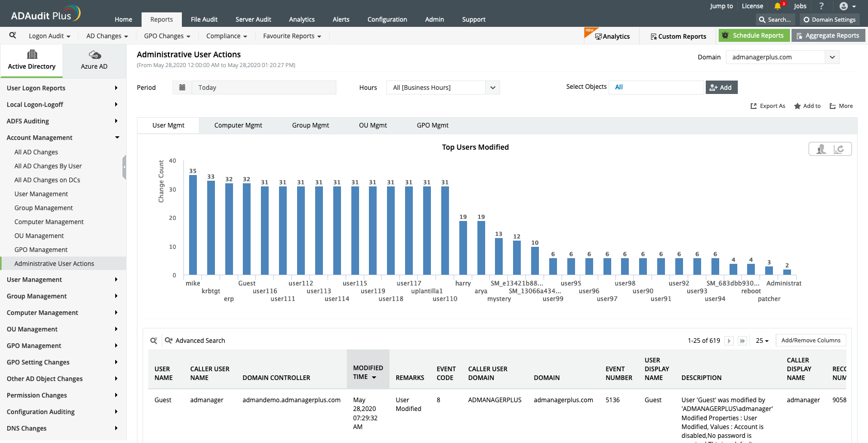Image resolution: width=868 pixels, height=443 pixels.
Task: Switch to the Computer Mgmt tab
Action: pyautogui.click(x=238, y=125)
